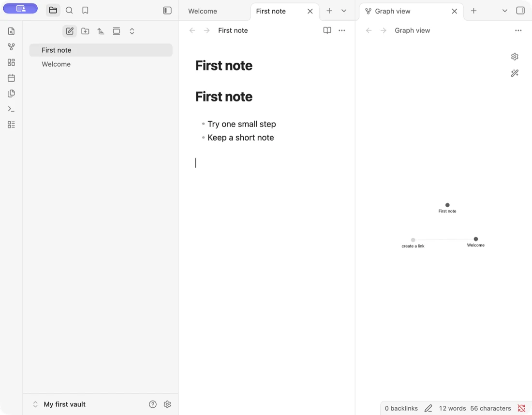
Task: Open vault settings gear at bottom
Action: [167, 404]
